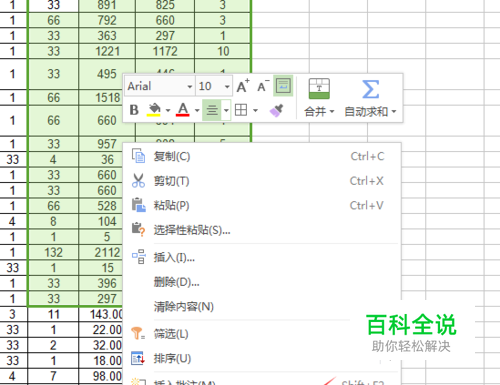Click the center alignment icon

(x=212, y=110)
